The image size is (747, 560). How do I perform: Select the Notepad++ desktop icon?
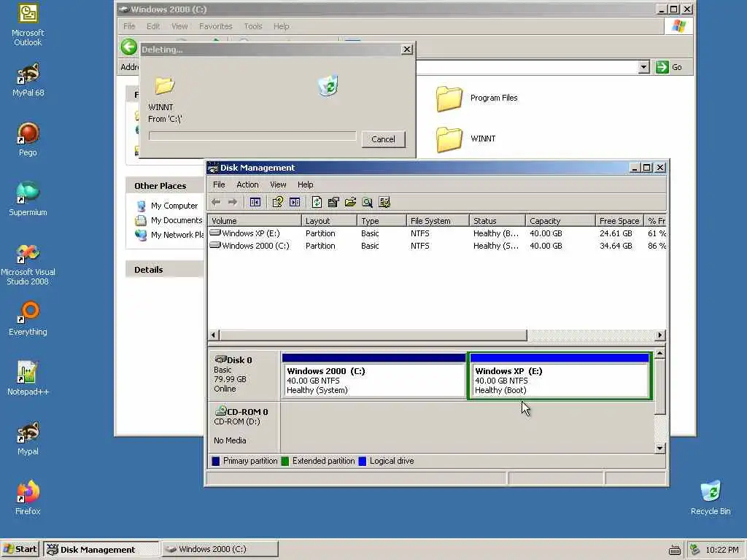(28, 378)
